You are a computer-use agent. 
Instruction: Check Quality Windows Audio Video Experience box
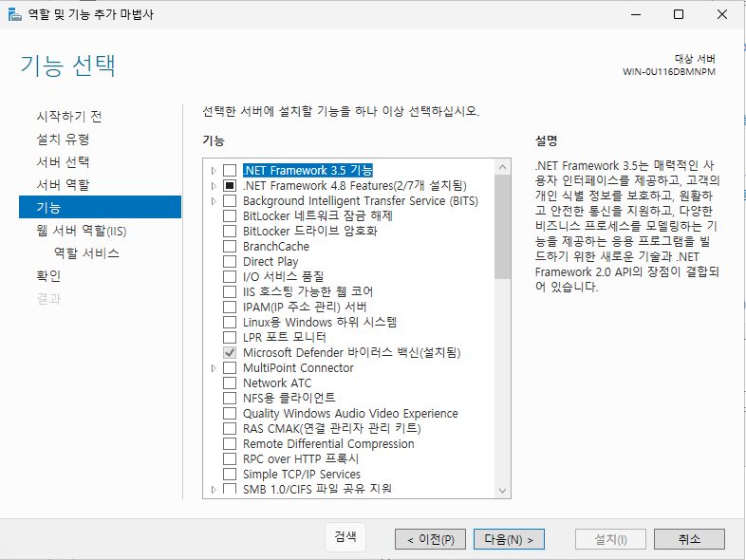[x=230, y=414]
